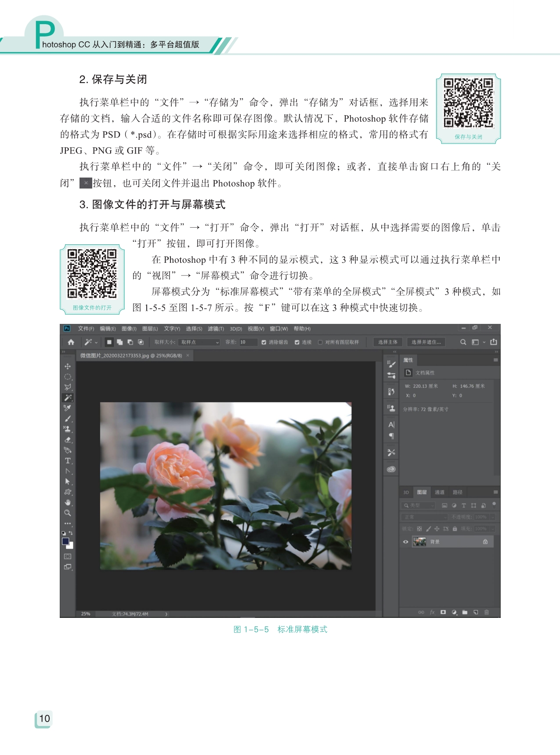Hide the 背景 layer with eye icon
This screenshot has width=560, height=755.
406,542
